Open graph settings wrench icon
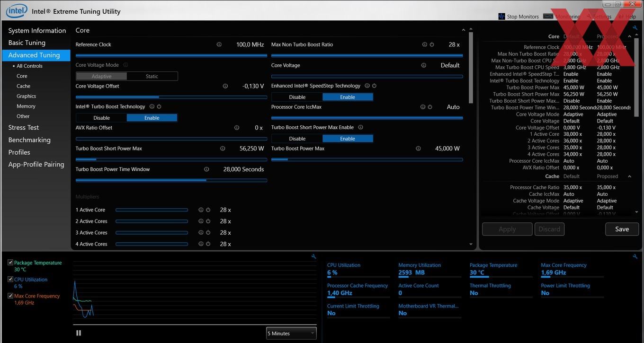The height and width of the screenshot is (343, 644). point(313,256)
